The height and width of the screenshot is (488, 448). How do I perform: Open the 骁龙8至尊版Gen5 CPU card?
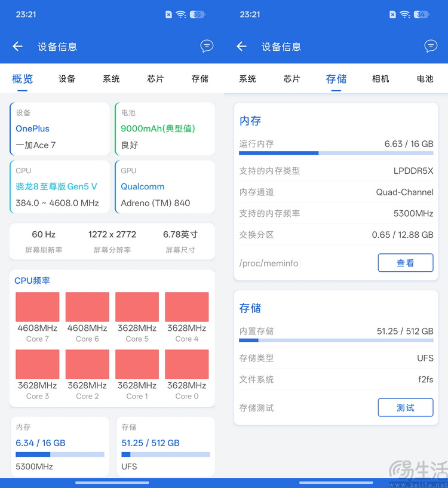pyautogui.click(x=60, y=187)
